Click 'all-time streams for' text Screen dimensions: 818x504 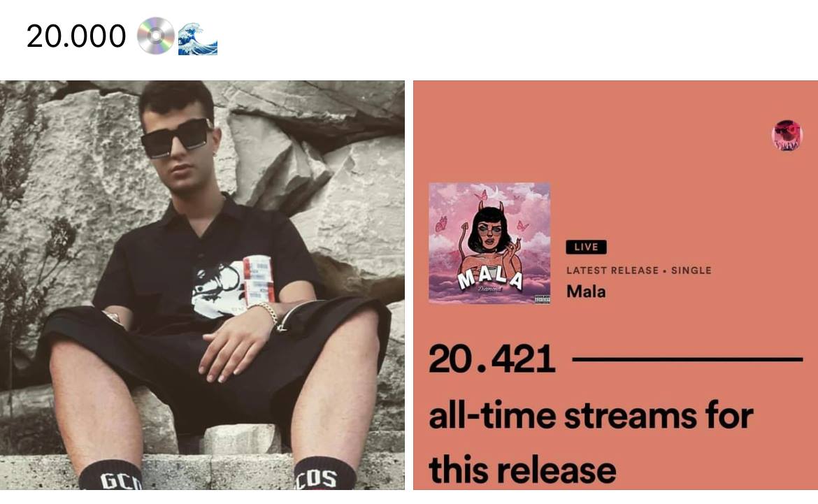(x=591, y=416)
